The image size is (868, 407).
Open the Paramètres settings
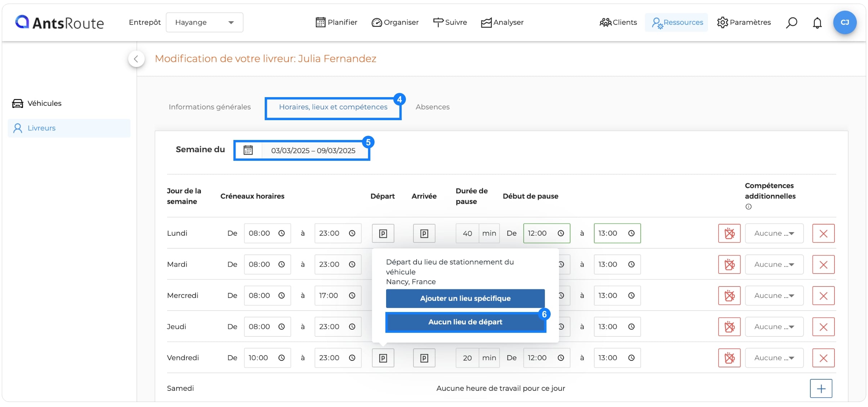pyautogui.click(x=744, y=22)
